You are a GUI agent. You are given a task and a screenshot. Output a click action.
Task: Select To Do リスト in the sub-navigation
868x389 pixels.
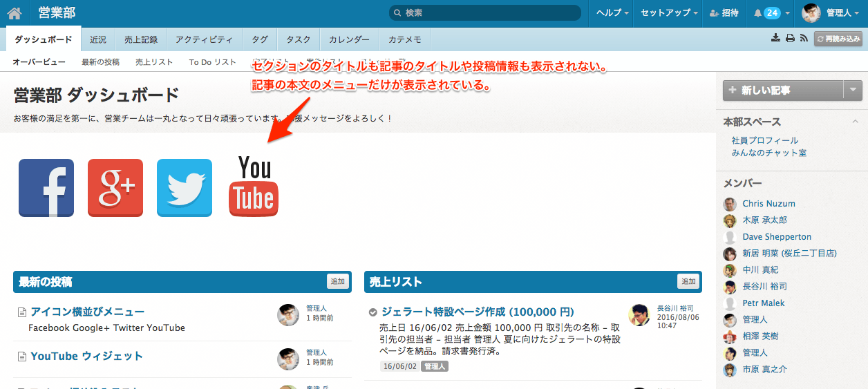(213, 62)
